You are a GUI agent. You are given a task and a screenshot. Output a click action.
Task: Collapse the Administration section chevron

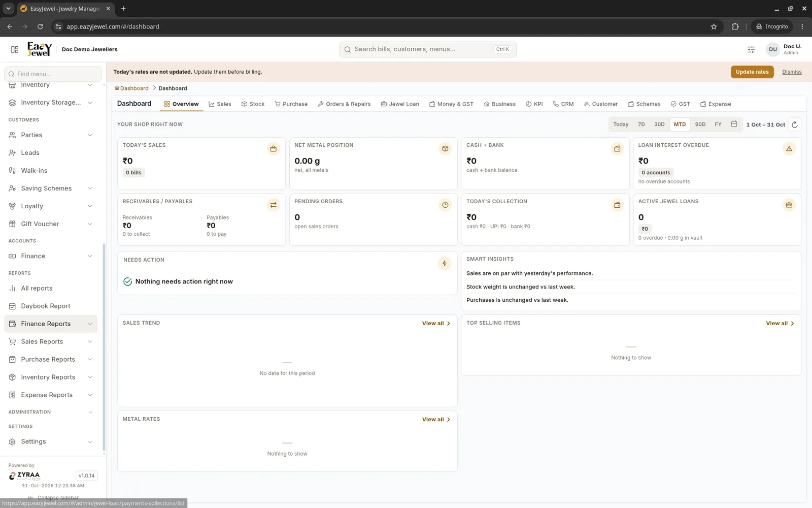pyautogui.click(x=90, y=412)
